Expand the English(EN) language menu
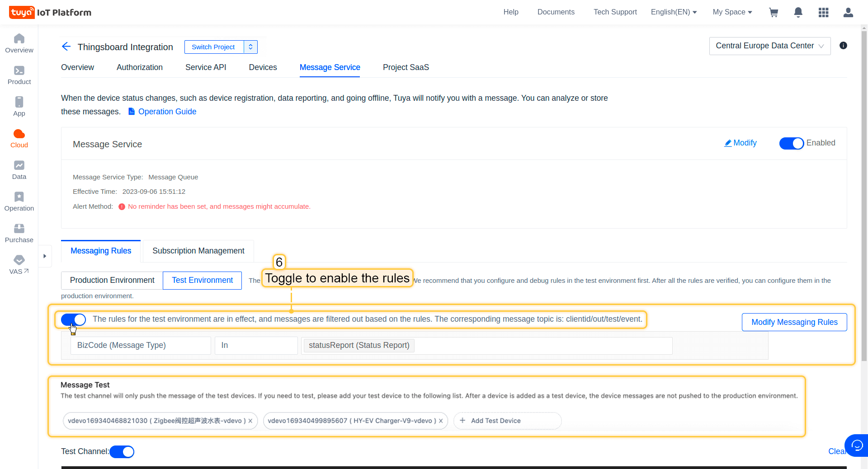 tap(674, 12)
